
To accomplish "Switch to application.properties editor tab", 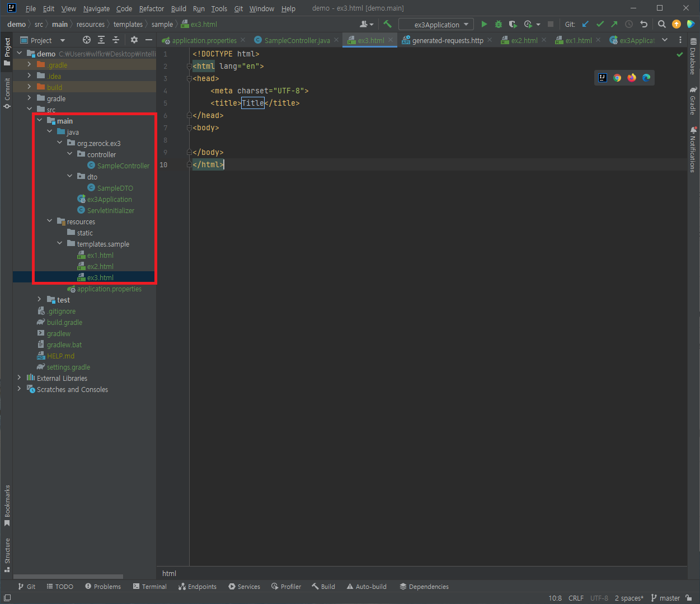I will (x=204, y=40).
